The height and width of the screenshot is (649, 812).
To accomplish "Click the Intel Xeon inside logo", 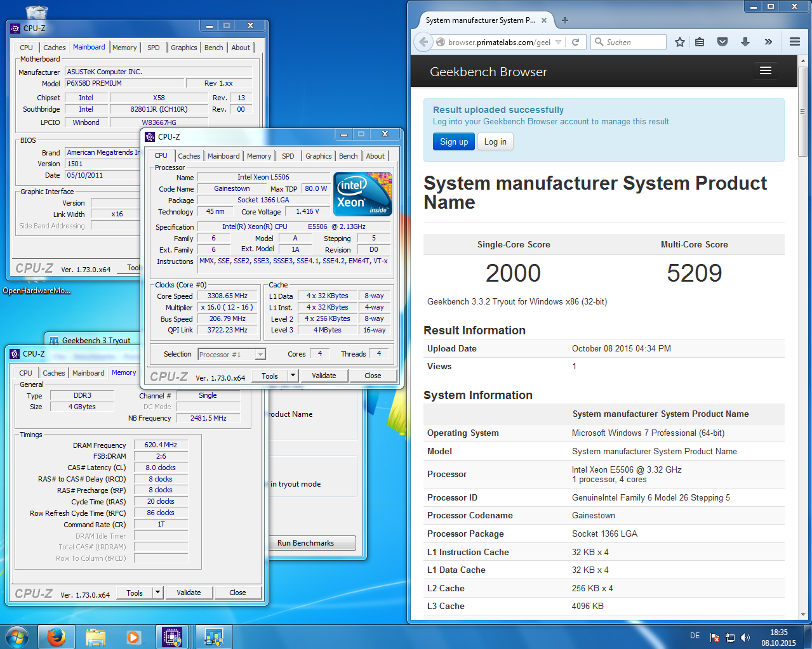I will 363,194.
